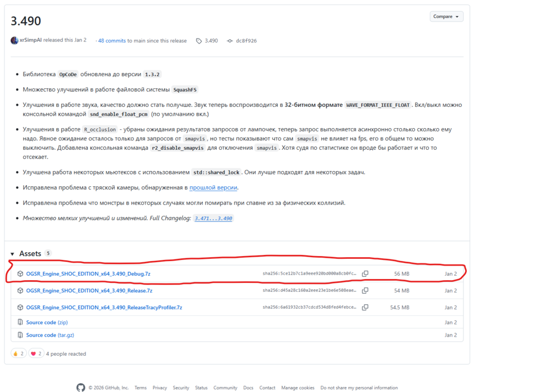Click the 54 MB size value

tap(402, 291)
